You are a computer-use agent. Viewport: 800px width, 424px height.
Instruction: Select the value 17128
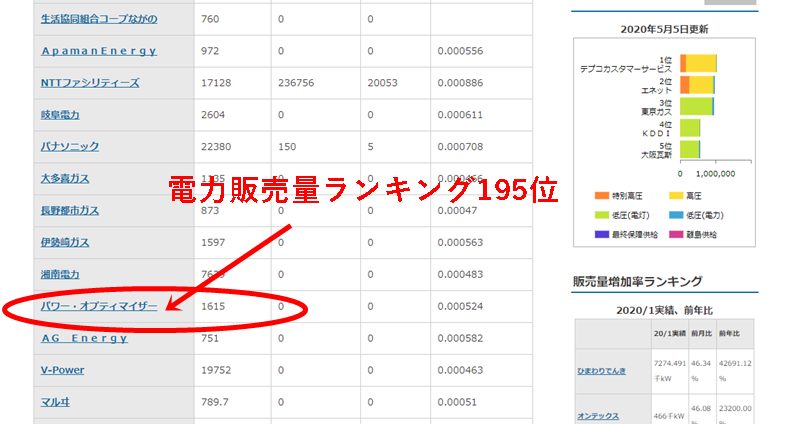[216, 83]
